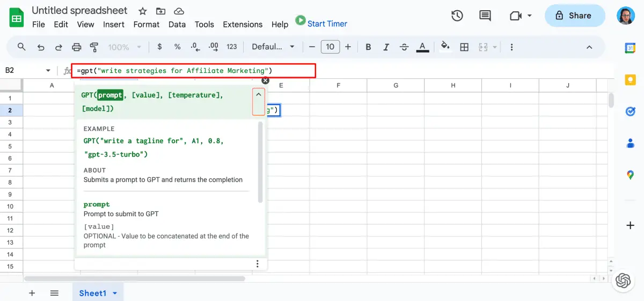Image resolution: width=644 pixels, height=301 pixels.
Task: Open the Extensions menu
Action: tap(243, 24)
